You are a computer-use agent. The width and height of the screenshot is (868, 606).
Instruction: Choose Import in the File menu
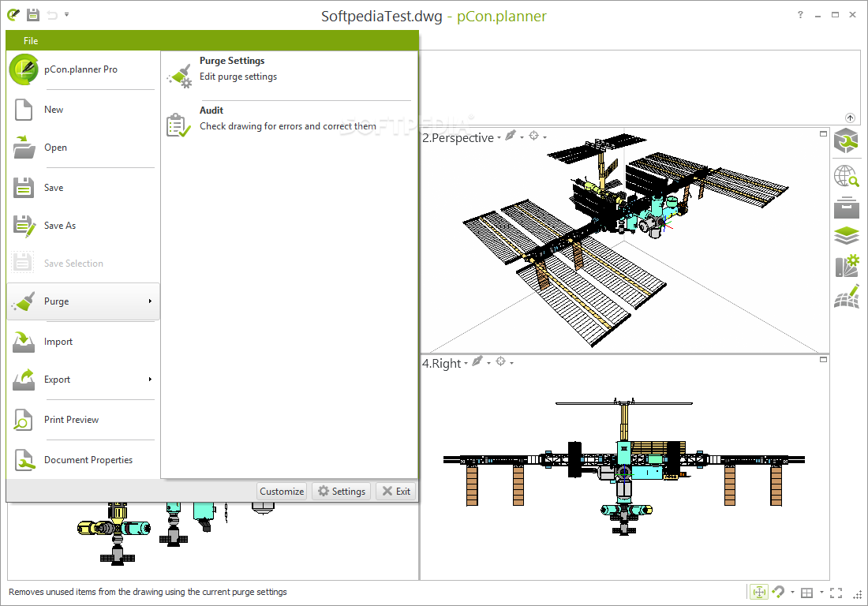click(x=83, y=342)
